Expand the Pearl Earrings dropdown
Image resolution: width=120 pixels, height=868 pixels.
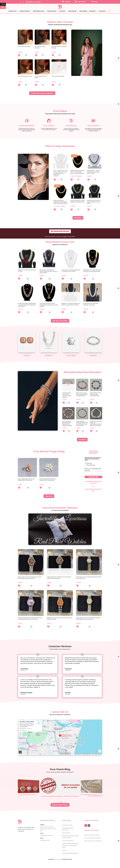pyautogui.click(x=73, y=11)
